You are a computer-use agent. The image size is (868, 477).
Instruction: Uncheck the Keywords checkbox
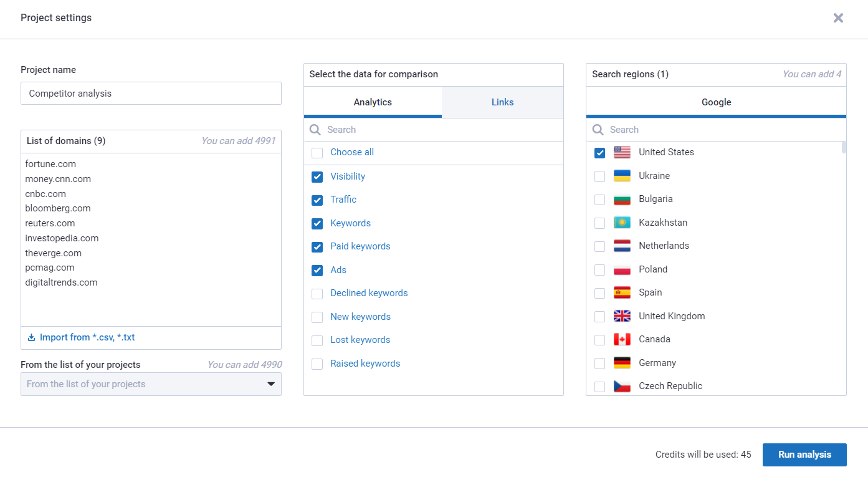(x=317, y=224)
